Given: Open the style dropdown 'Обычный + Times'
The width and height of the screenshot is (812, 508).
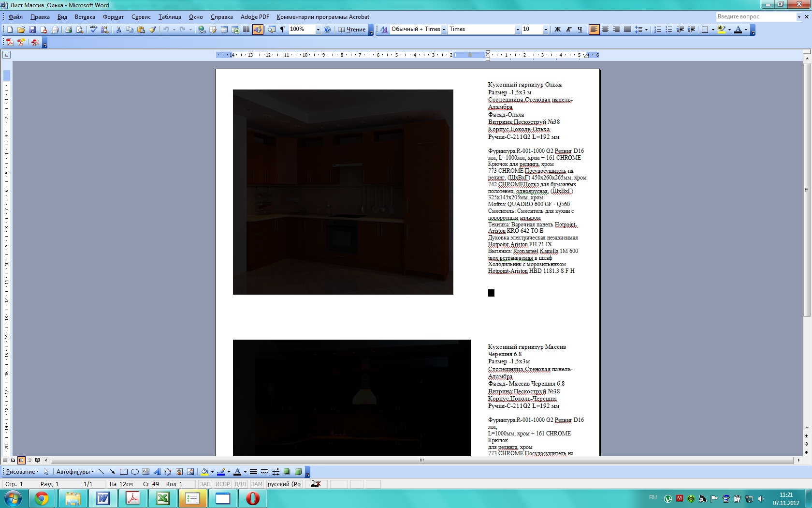Looking at the screenshot, I should (444, 30).
